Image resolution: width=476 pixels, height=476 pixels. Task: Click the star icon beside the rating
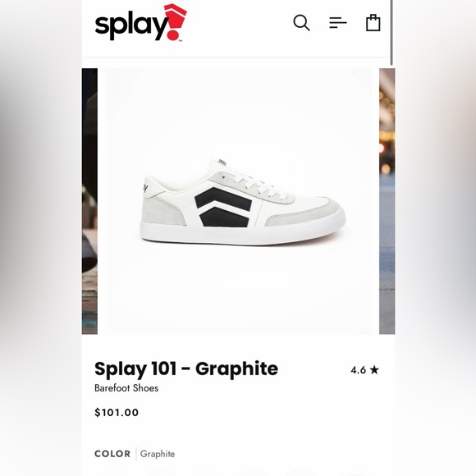374,370
